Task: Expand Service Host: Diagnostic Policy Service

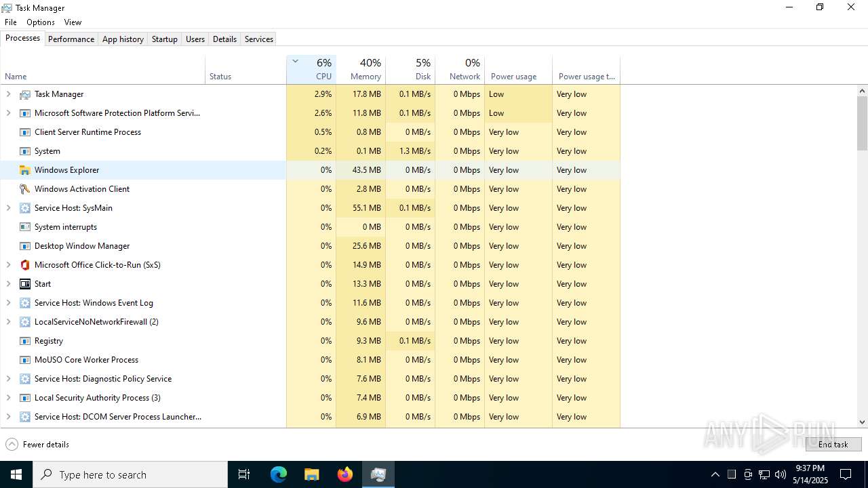Action: tap(9, 379)
